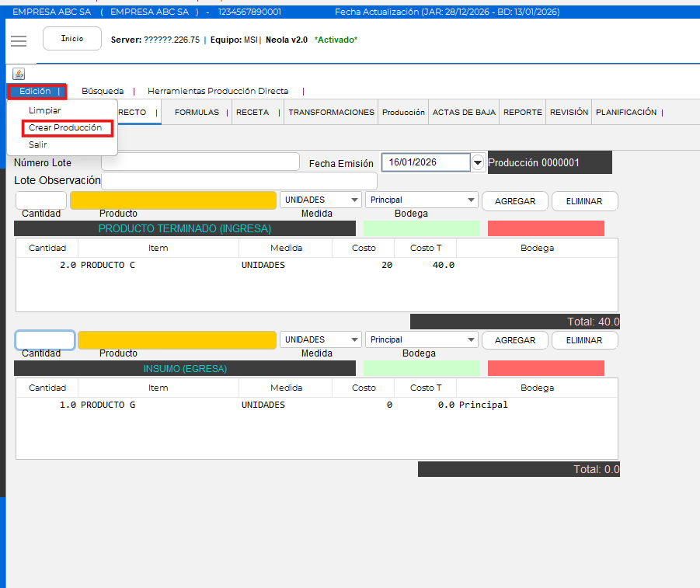Click the Número Lote text field
This screenshot has height=588, width=700.
[x=200, y=162]
